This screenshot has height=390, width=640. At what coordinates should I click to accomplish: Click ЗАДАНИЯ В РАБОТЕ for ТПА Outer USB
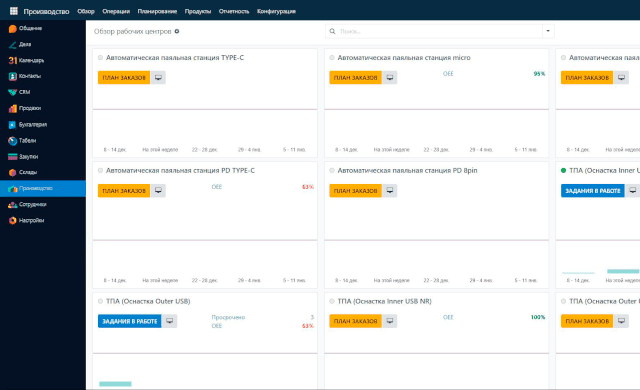click(x=130, y=321)
